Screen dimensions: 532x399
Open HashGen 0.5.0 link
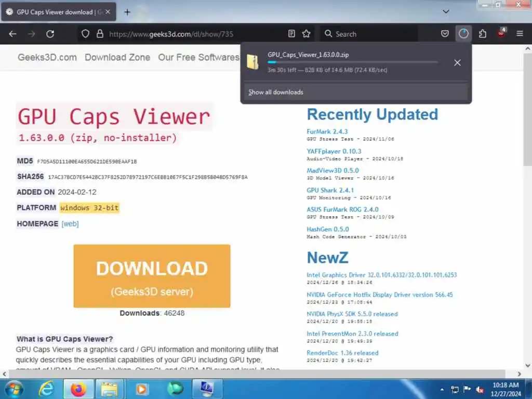tap(328, 229)
